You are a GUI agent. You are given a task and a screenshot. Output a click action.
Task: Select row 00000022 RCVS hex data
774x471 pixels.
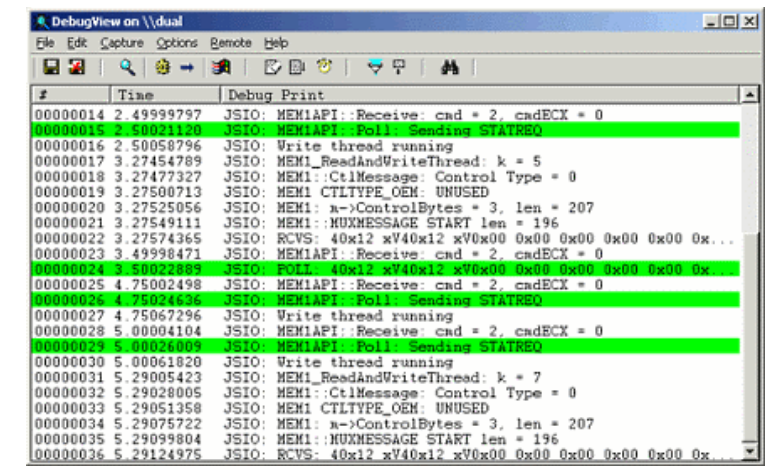coord(386,238)
